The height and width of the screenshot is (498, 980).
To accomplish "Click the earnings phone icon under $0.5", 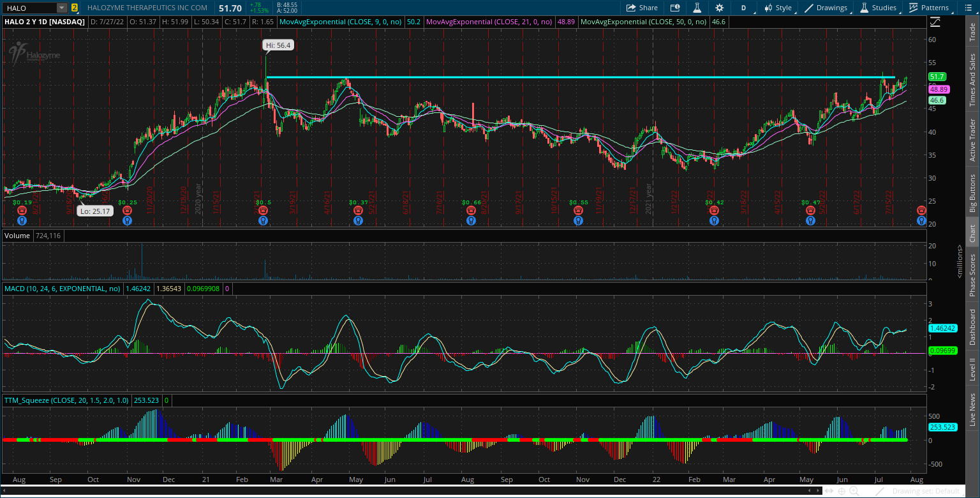I will [263, 210].
